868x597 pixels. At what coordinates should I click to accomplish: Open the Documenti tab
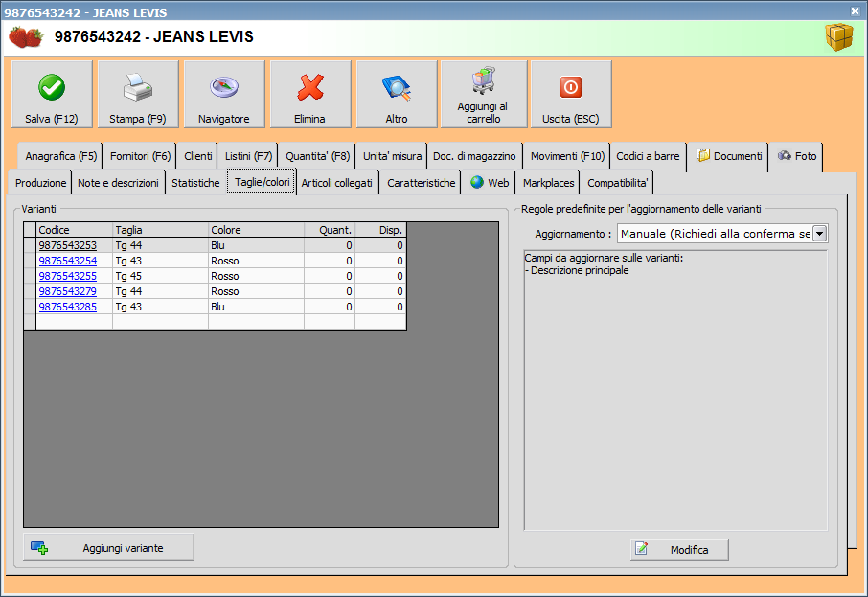click(x=728, y=157)
